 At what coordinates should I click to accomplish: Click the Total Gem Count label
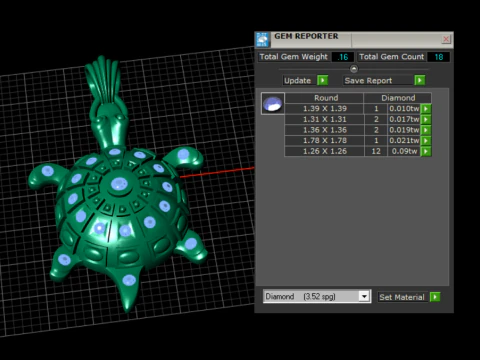pos(391,57)
